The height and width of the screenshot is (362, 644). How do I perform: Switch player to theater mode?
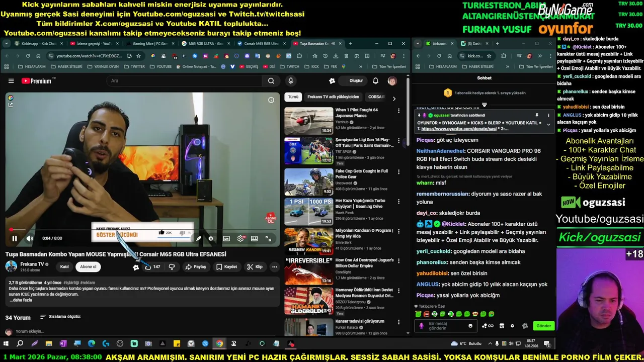click(x=255, y=238)
